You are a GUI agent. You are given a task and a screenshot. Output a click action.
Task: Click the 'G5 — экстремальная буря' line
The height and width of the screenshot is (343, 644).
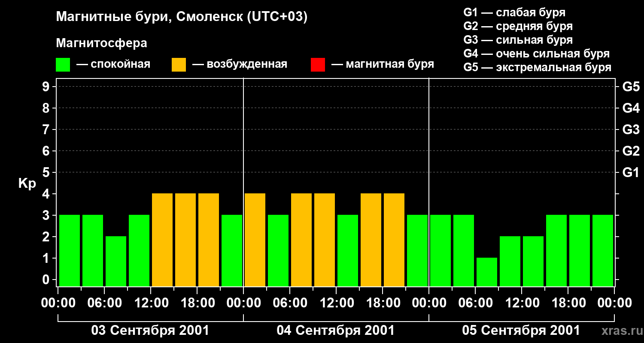(x=538, y=67)
